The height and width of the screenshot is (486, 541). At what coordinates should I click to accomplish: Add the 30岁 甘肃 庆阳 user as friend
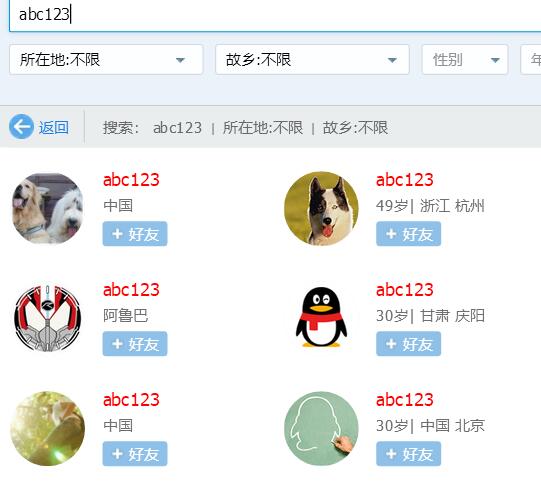point(409,344)
